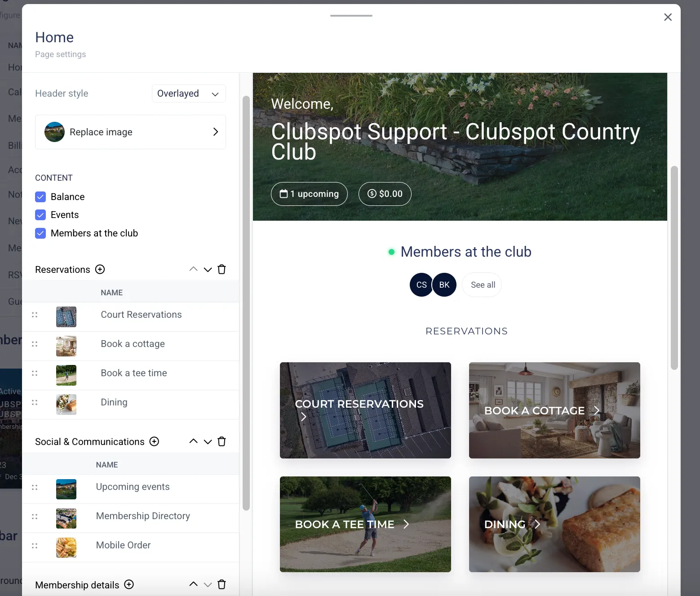Delete the Membership details section
Image resolution: width=700 pixels, height=596 pixels.
(x=222, y=584)
